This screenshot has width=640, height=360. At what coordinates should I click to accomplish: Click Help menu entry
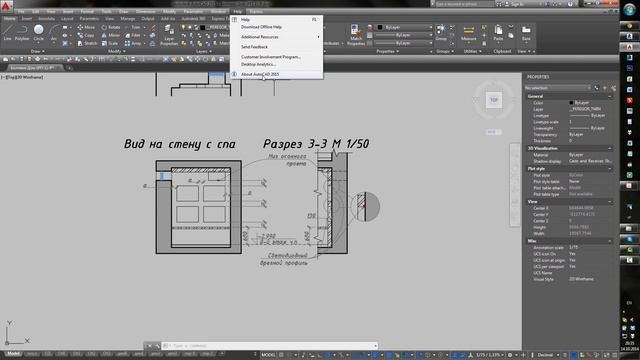tap(276, 20)
